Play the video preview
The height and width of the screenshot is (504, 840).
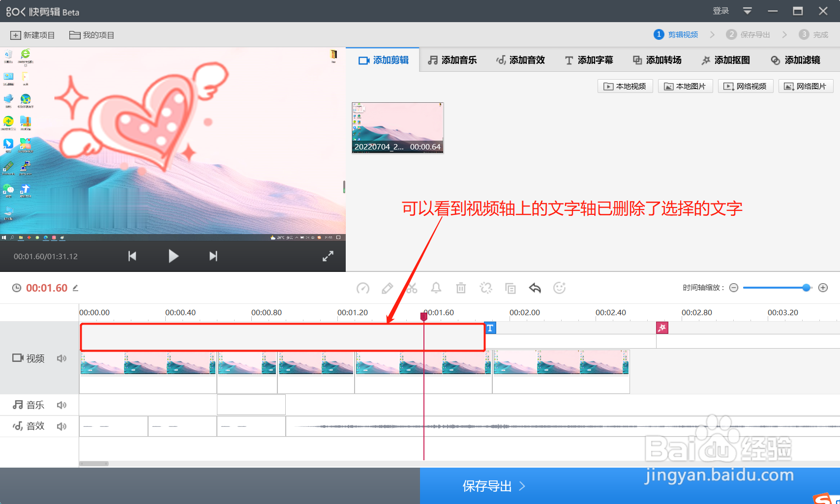tap(173, 256)
